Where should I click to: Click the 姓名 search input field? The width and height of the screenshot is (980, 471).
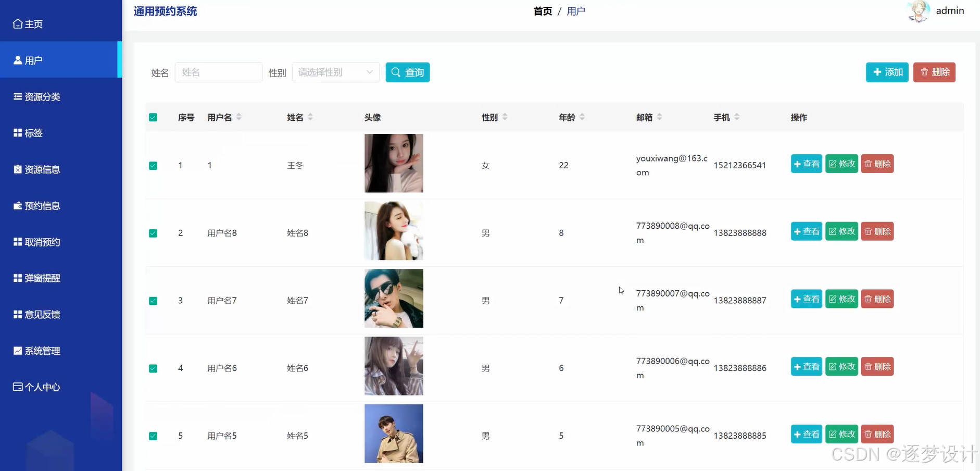click(219, 72)
